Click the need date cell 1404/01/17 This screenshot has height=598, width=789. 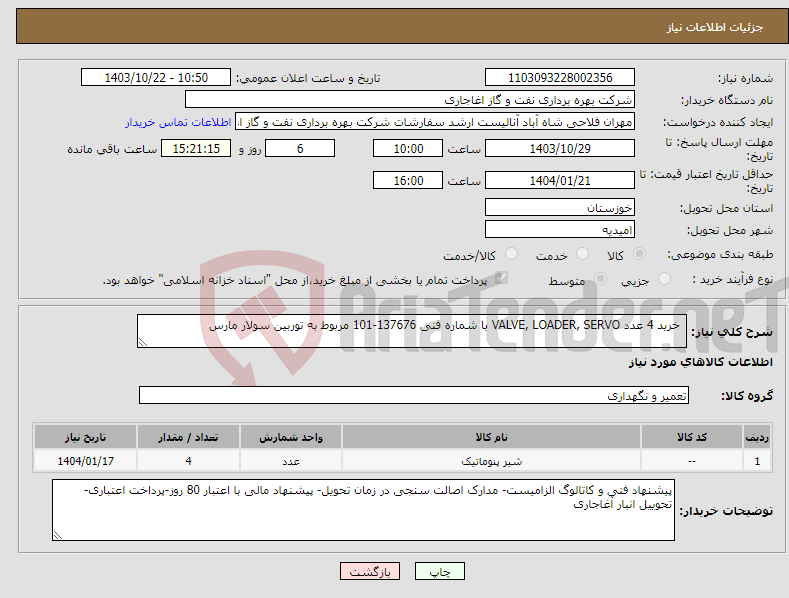point(86,461)
